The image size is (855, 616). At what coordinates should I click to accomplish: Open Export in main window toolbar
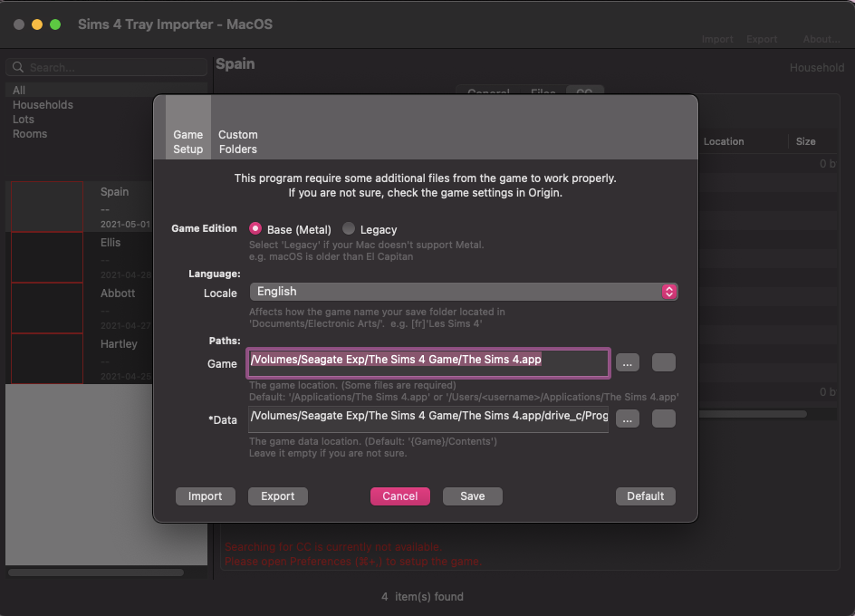click(x=762, y=39)
